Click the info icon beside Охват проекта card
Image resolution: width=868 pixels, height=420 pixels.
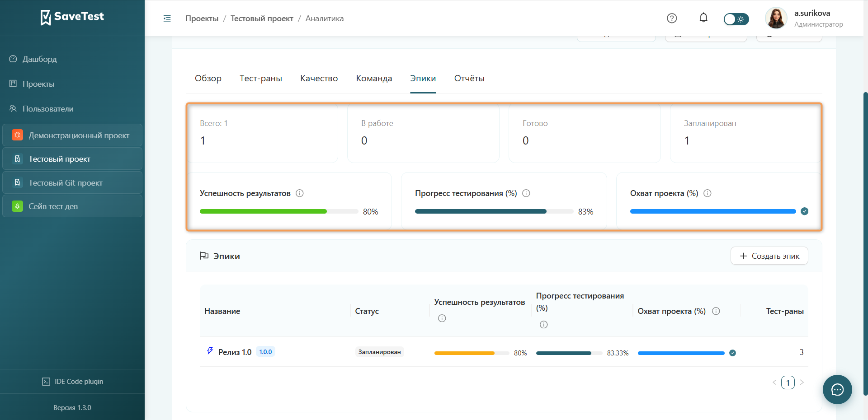point(708,193)
